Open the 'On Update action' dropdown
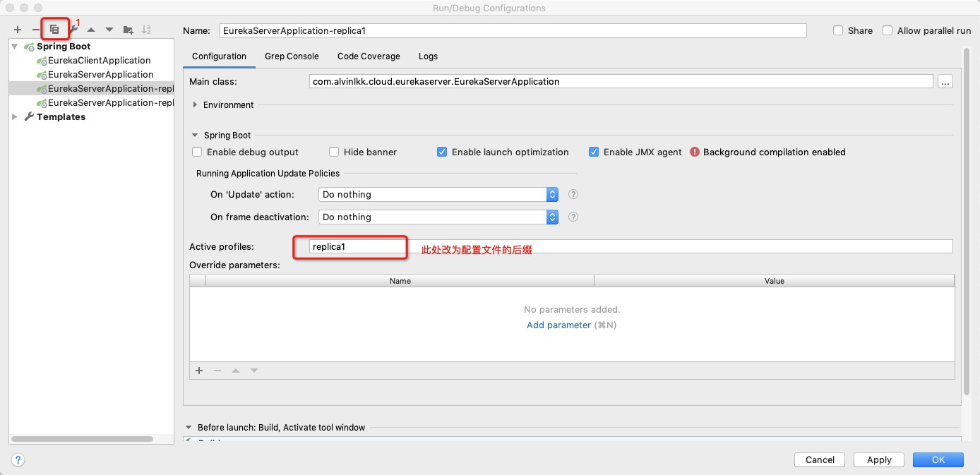Image resolution: width=980 pixels, height=475 pixels. 438,194
